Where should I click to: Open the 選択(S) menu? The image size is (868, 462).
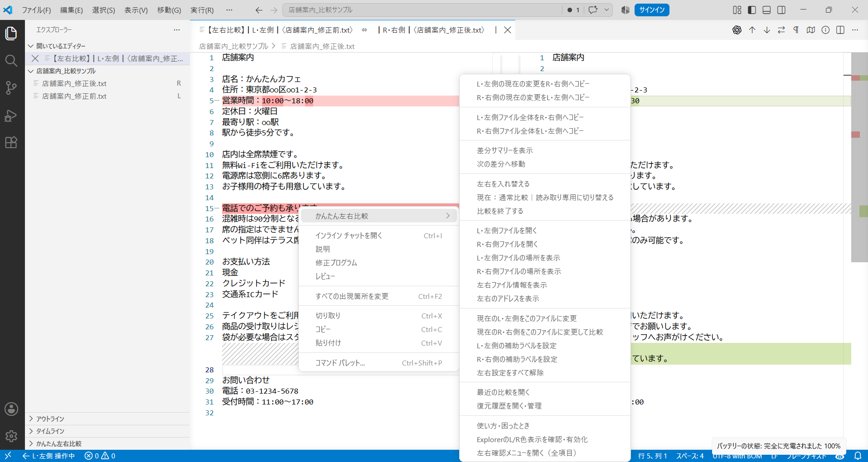click(x=104, y=10)
